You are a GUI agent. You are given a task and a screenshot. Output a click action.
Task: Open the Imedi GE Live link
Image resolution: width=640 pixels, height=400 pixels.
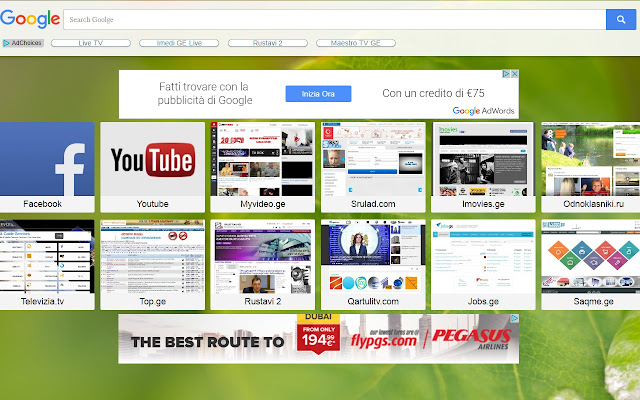click(x=179, y=43)
